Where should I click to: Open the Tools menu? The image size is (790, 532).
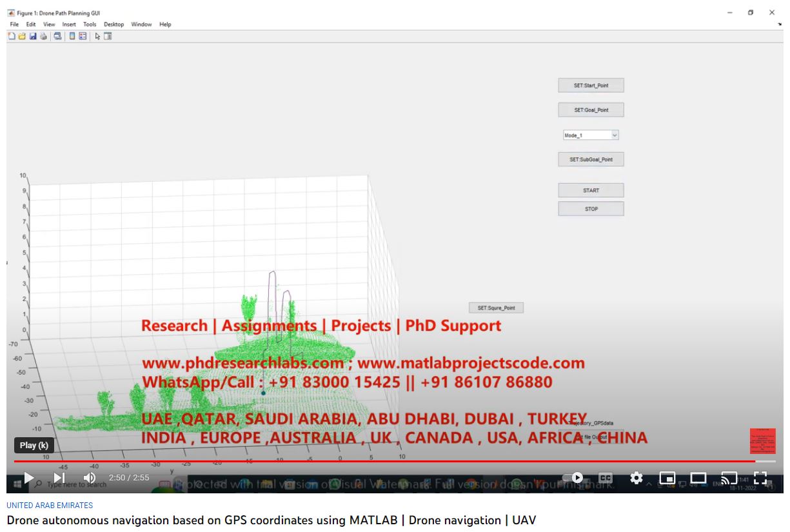tap(90, 25)
